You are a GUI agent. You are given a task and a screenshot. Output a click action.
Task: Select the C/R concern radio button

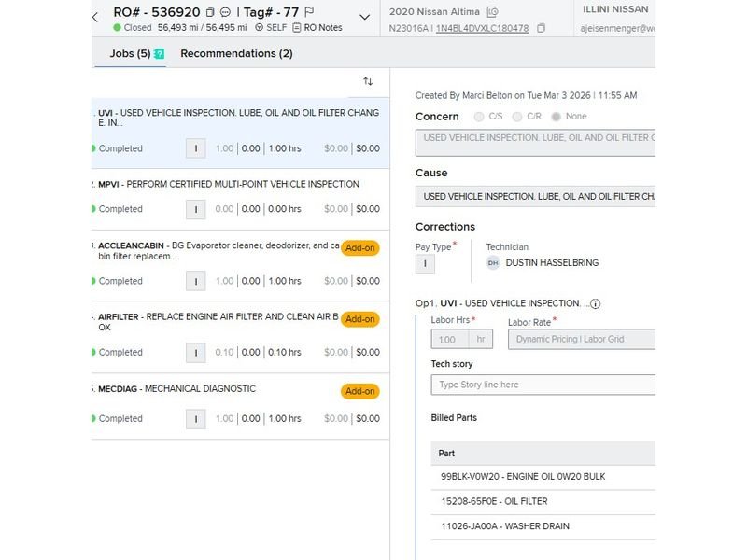pos(518,117)
